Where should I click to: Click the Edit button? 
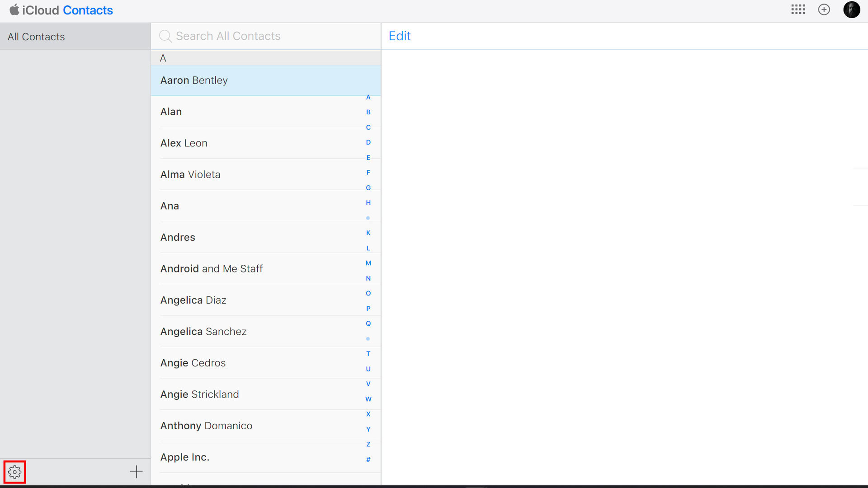pos(399,36)
